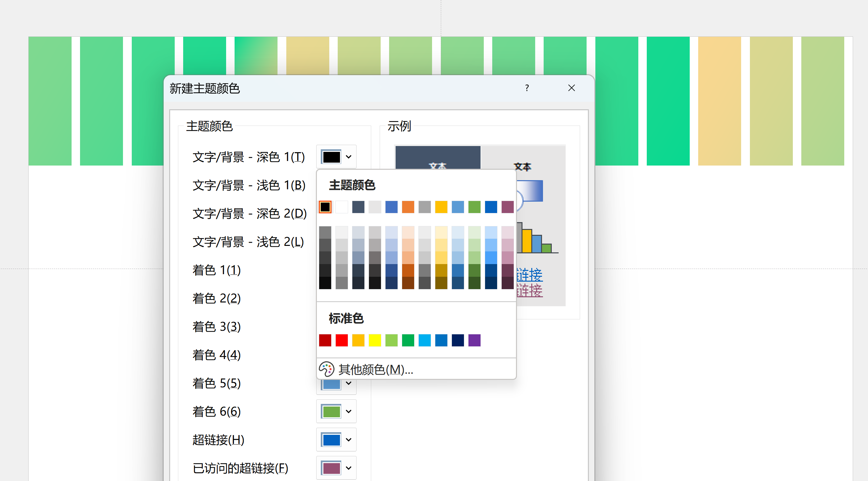Image resolution: width=868 pixels, height=481 pixels.
Task: Open the Text/Background Dark 1 color dropdown
Action: point(336,157)
